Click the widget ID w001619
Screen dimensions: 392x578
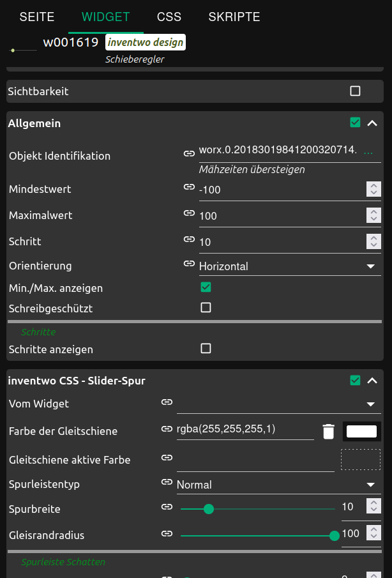(71, 42)
